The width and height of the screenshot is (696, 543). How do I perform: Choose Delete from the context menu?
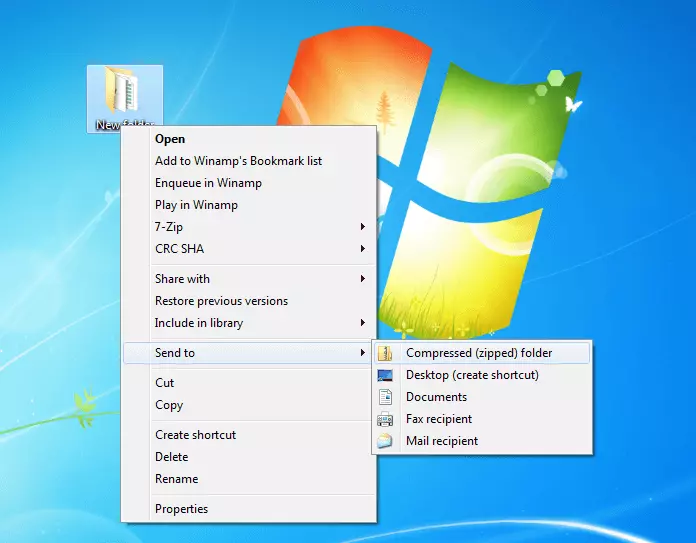pyautogui.click(x=249, y=457)
